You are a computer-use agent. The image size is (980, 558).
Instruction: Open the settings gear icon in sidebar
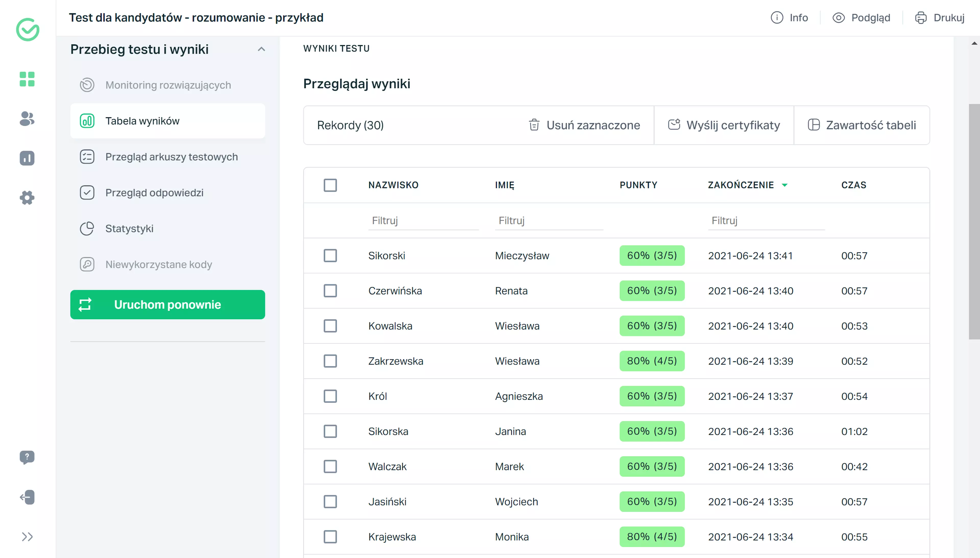coord(27,198)
